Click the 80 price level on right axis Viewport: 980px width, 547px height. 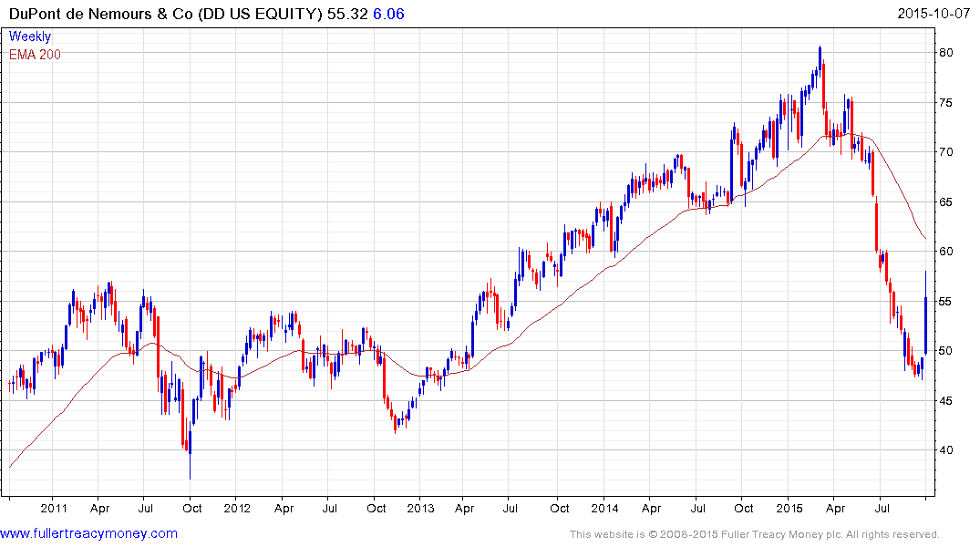click(946, 53)
